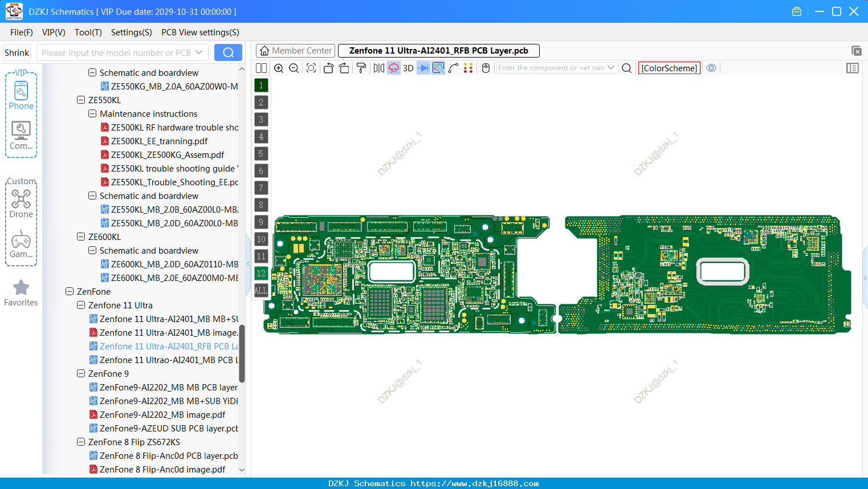Toggle the diode component icon
Screen dimensions: 868x489
[x=423, y=68]
